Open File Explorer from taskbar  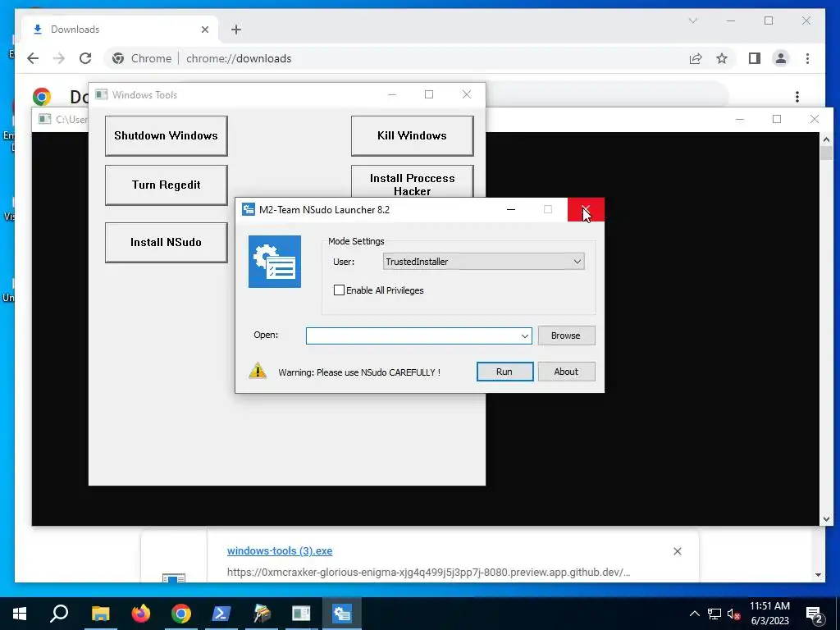100,614
